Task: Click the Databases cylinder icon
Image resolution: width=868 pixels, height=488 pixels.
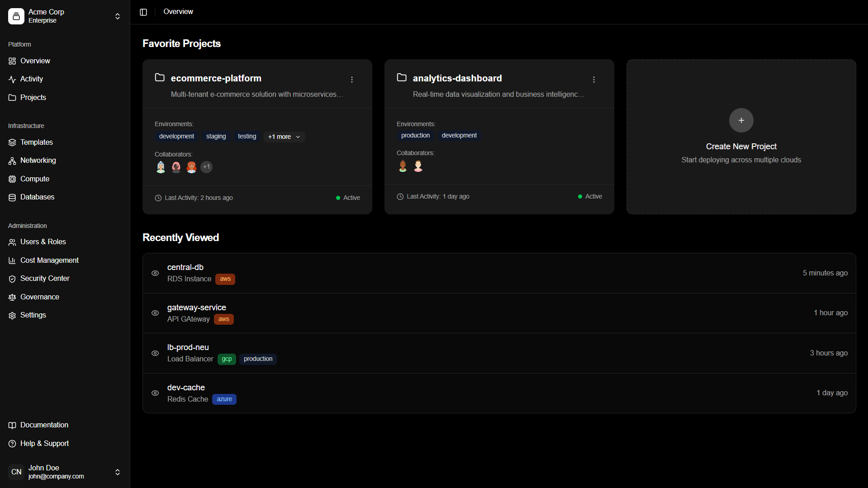Action: (12, 197)
